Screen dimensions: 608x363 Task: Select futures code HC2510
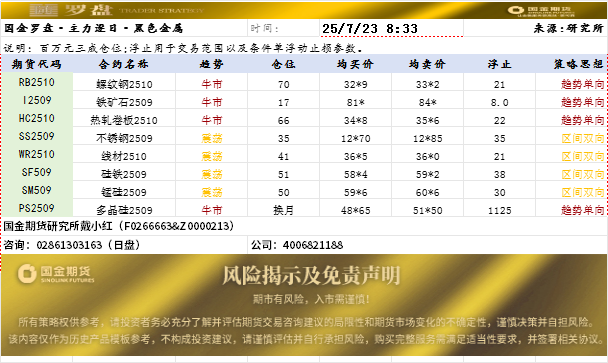point(36,118)
